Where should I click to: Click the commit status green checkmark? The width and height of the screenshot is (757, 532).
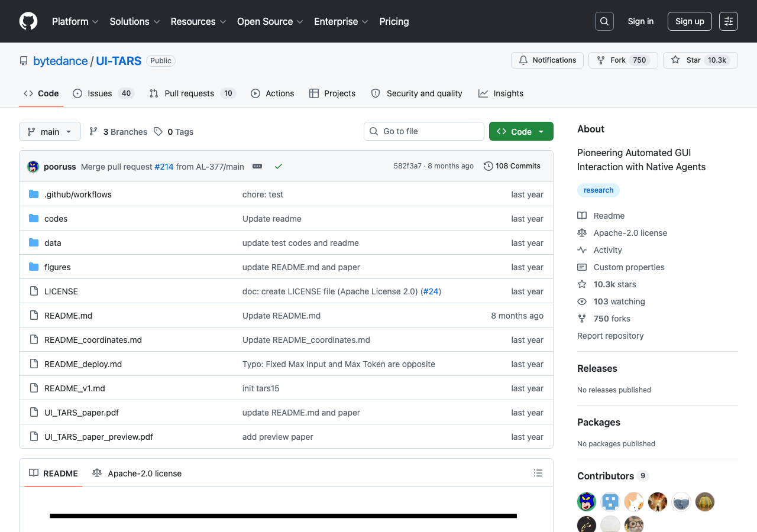pos(279,166)
